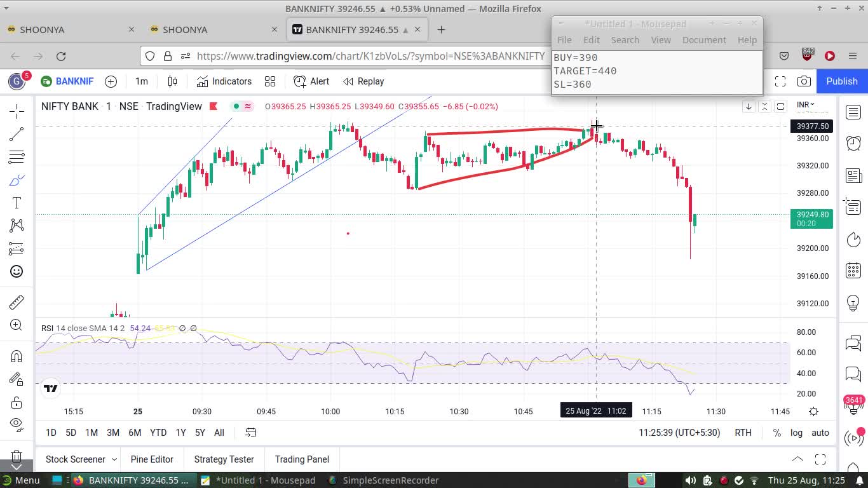Open the Stock Screener dropdown arrow
This screenshot has width=868, height=488.
tap(114, 459)
